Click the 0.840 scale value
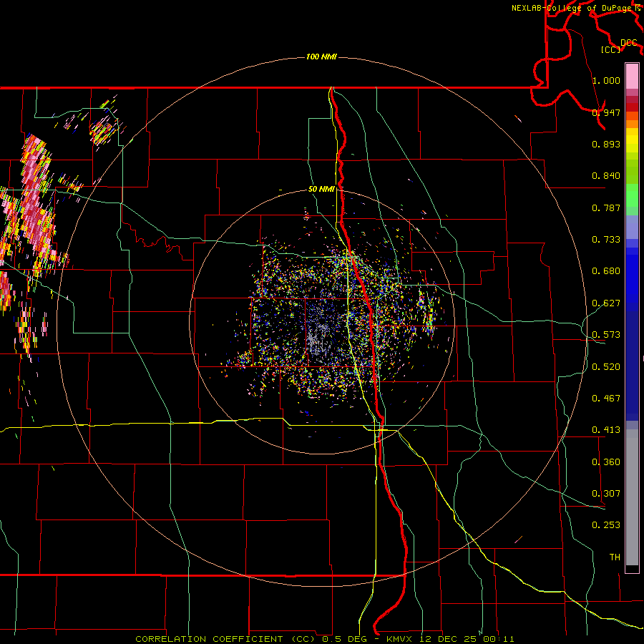The width and height of the screenshot is (644, 644). tap(606, 176)
